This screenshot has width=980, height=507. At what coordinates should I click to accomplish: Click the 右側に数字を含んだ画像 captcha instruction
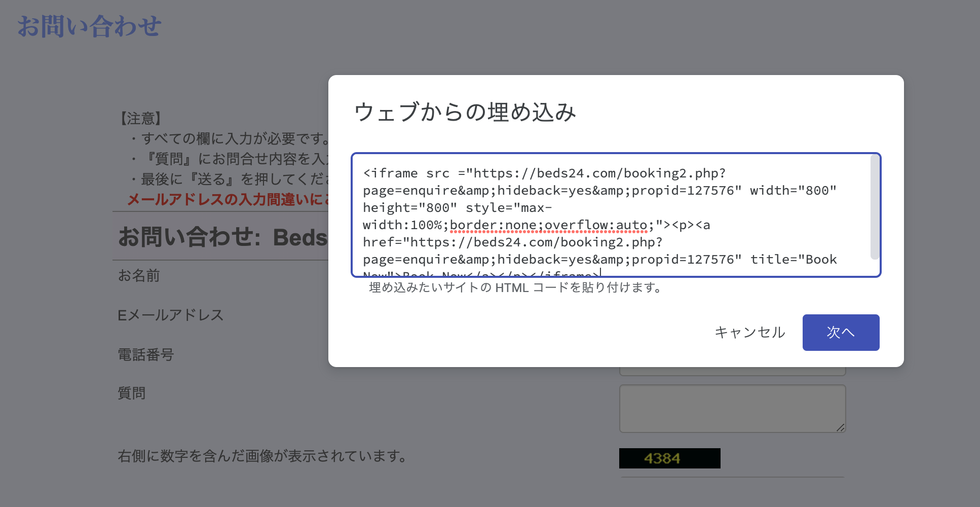(x=262, y=456)
